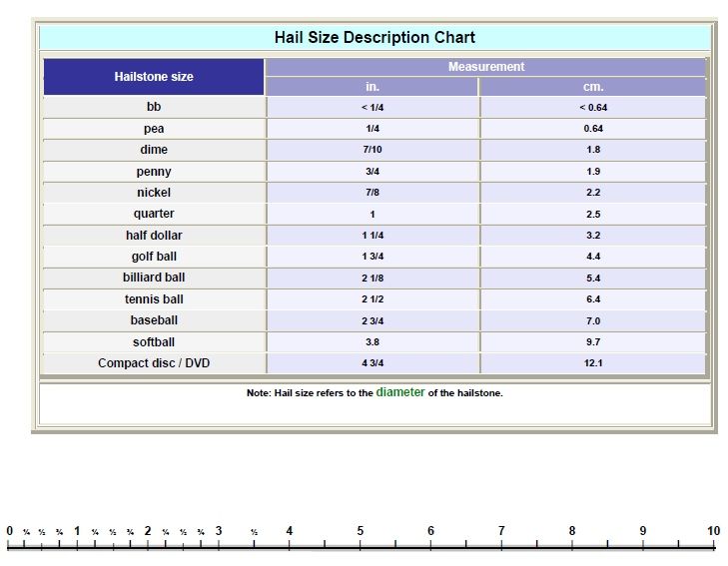Screen dimensions: 728x566
Task: Select the '8' mark on the ruler
Action: pyautogui.click(x=572, y=531)
